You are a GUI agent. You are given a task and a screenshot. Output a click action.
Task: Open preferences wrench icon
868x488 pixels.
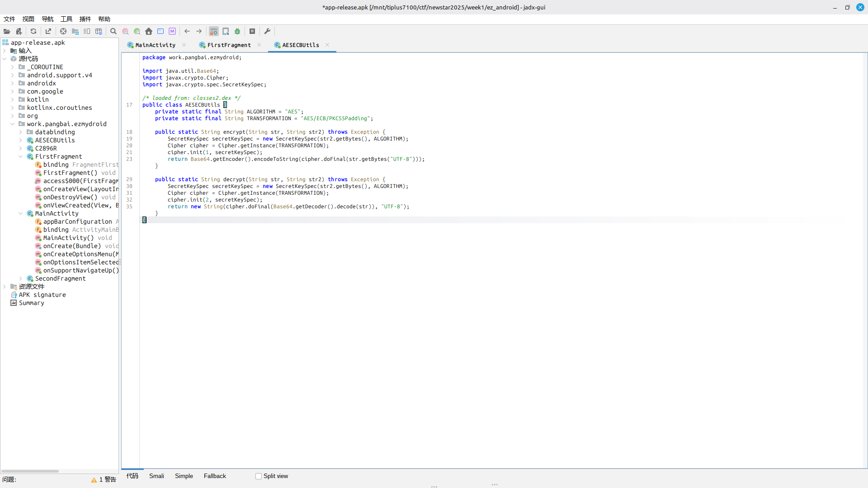(267, 31)
